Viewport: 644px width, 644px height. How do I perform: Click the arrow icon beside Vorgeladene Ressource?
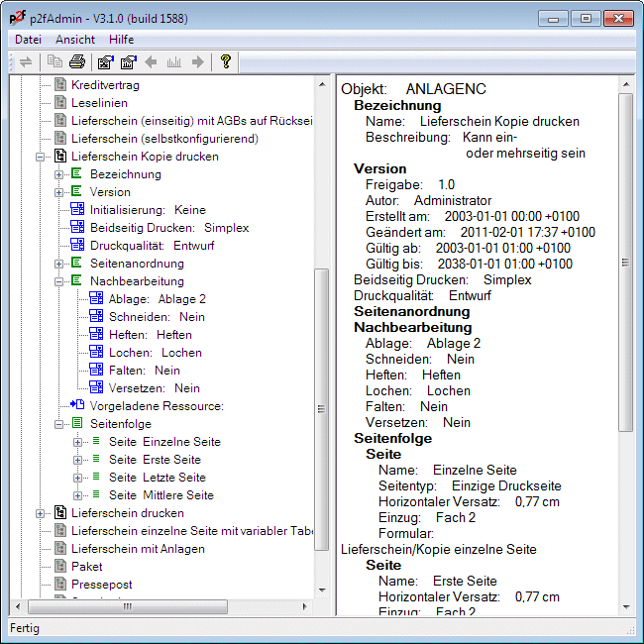77,405
